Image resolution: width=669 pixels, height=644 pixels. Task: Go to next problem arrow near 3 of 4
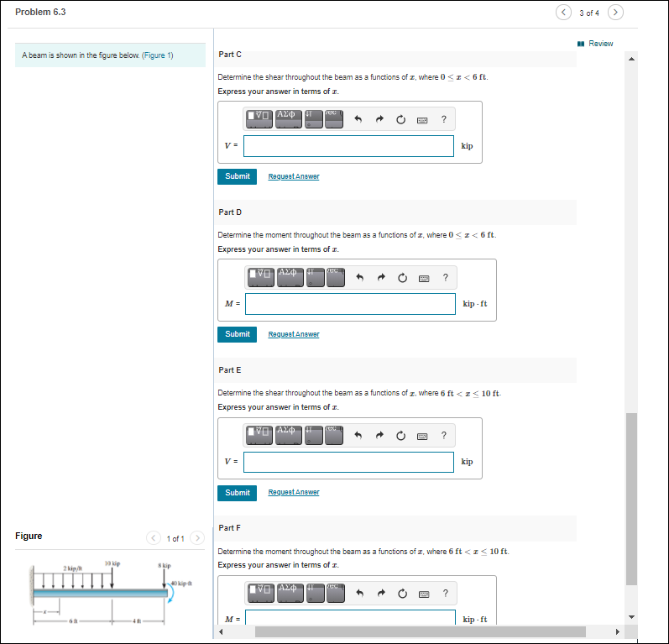615,13
